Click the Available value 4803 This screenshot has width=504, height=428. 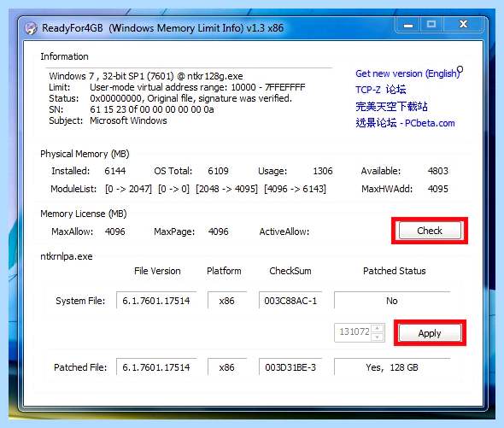[437, 170]
